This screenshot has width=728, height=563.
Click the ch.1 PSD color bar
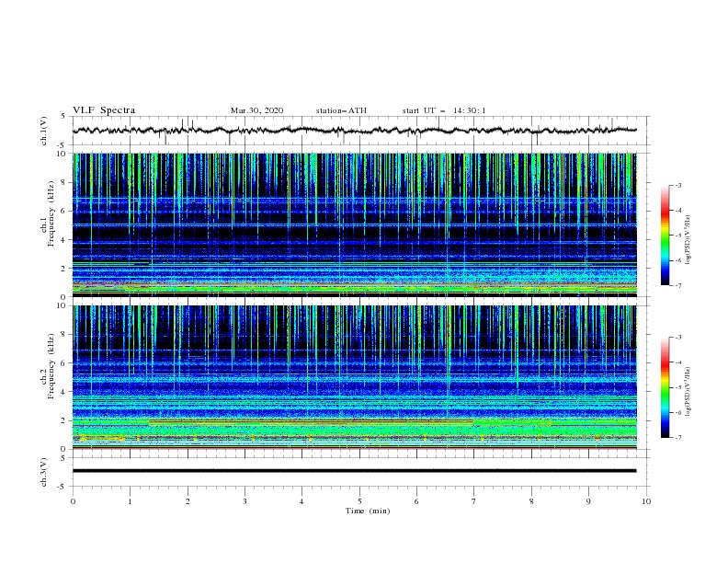(x=665, y=236)
